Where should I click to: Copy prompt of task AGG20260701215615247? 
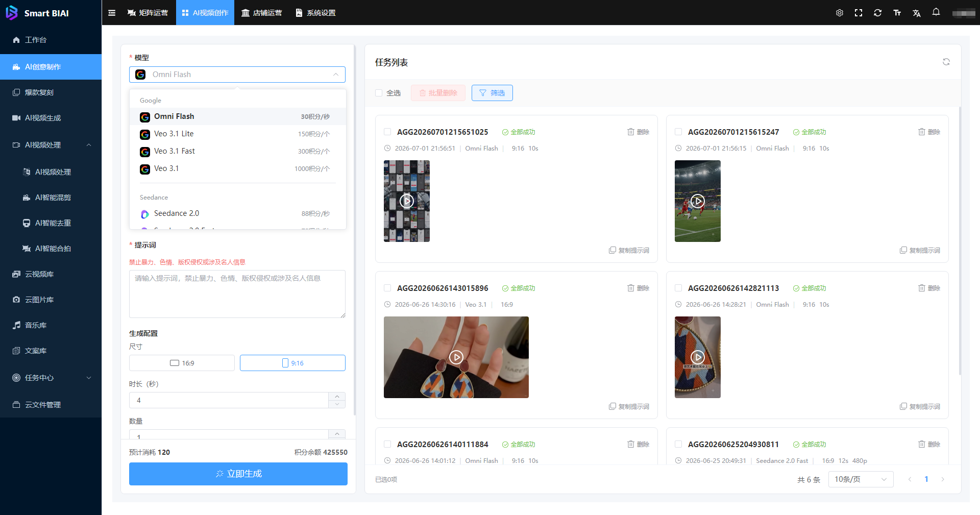(x=920, y=250)
